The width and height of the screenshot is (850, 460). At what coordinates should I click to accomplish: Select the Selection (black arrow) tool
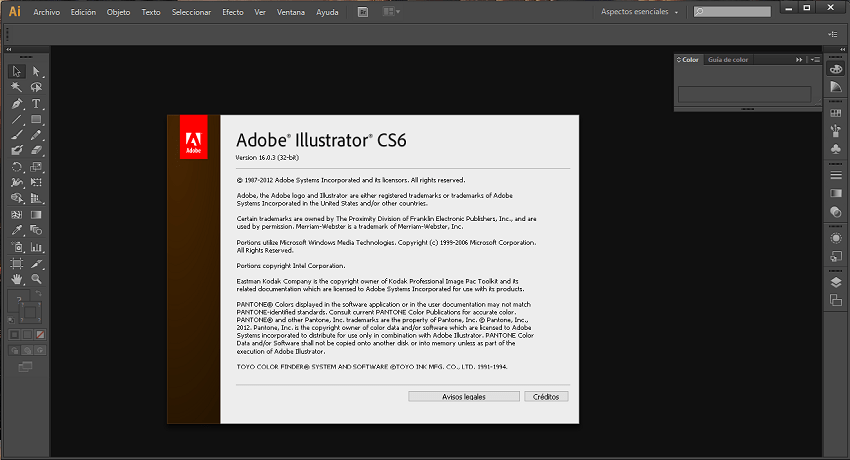17,71
